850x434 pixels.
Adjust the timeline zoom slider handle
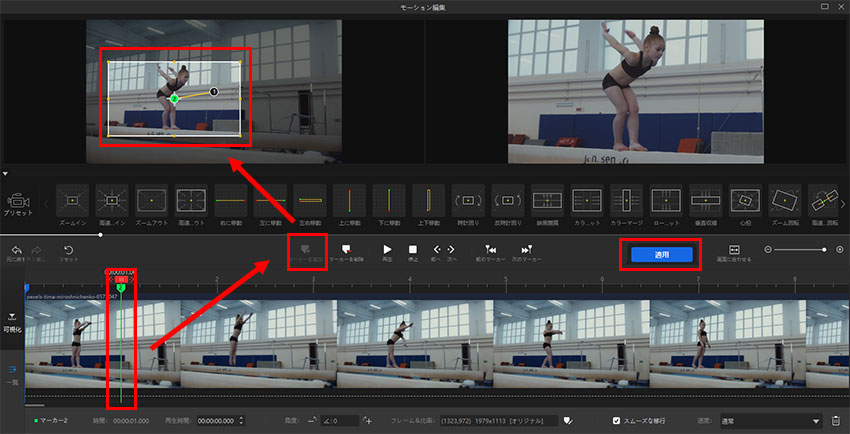tap(825, 249)
